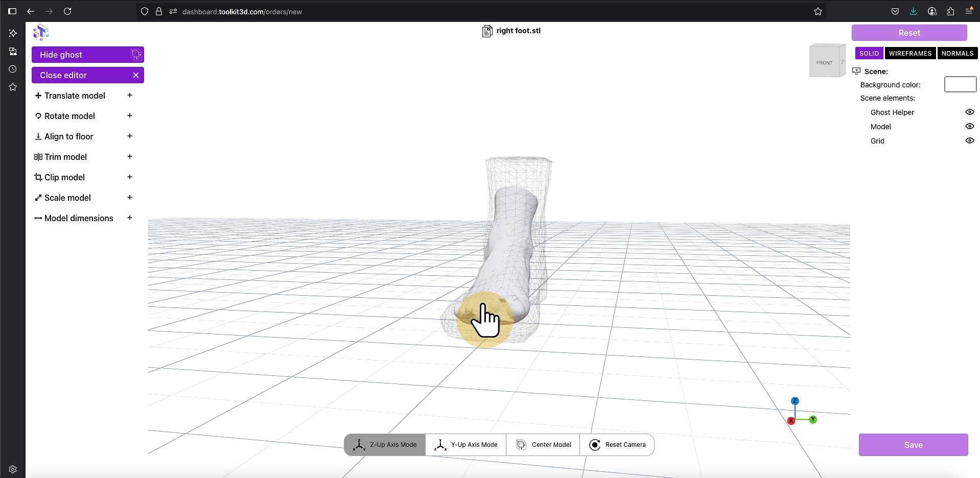Image resolution: width=980 pixels, height=478 pixels.
Task: Select the NORMALS render tab
Action: tap(957, 53)
